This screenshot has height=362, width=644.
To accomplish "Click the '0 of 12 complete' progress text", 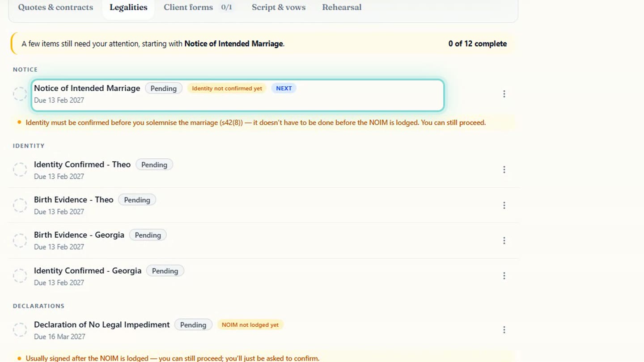I will pyautogui.click(x=478, y=44).
